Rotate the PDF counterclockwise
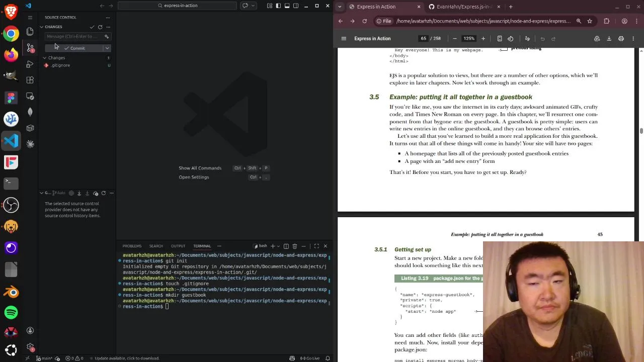 pos(511,39)
